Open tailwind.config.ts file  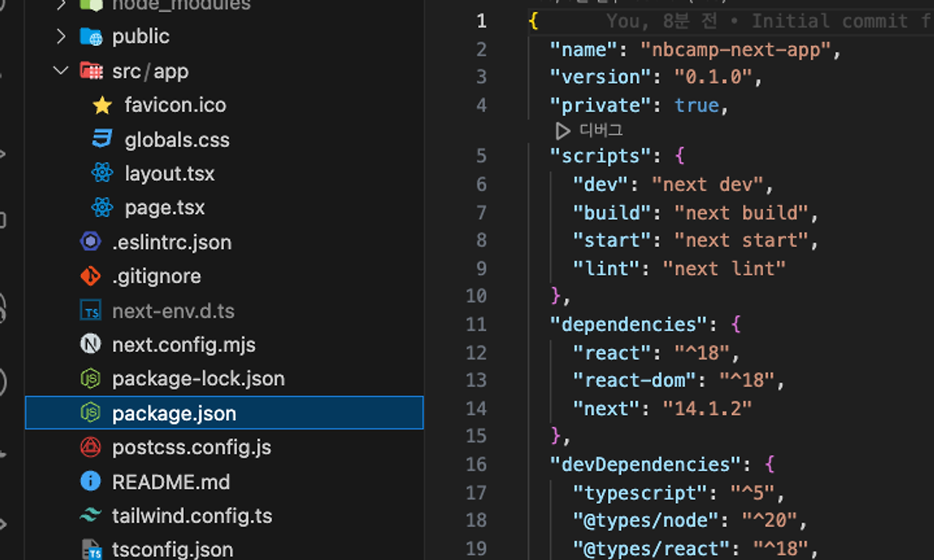pos(193,516)
